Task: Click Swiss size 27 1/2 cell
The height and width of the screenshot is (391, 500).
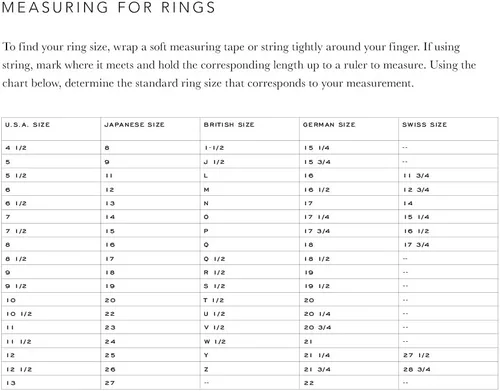Action: click(448, 355)
